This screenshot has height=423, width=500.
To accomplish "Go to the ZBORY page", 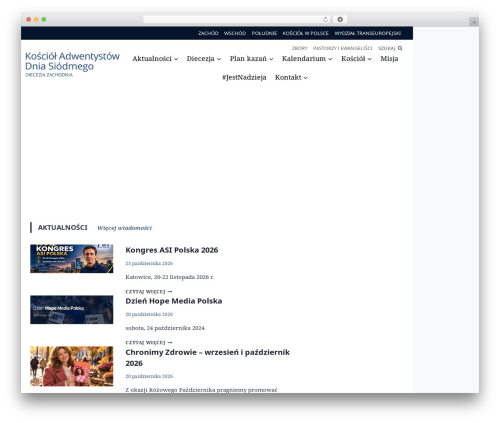I will (x=300, y=48).
